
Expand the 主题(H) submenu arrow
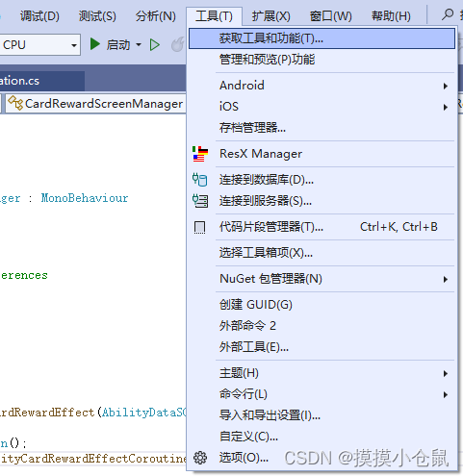pyautogui.click(x=446, y=373)
